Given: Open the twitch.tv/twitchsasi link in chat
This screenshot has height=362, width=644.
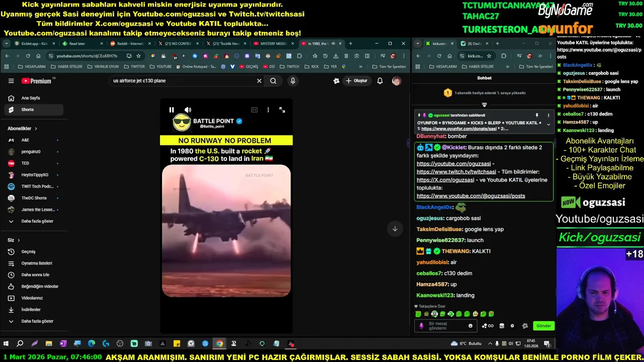Looking at the screenshot, I should 456,171.
